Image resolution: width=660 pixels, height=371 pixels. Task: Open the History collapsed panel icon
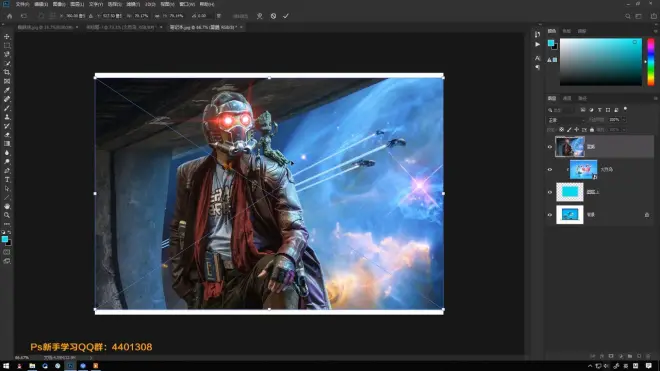point(538,35)
